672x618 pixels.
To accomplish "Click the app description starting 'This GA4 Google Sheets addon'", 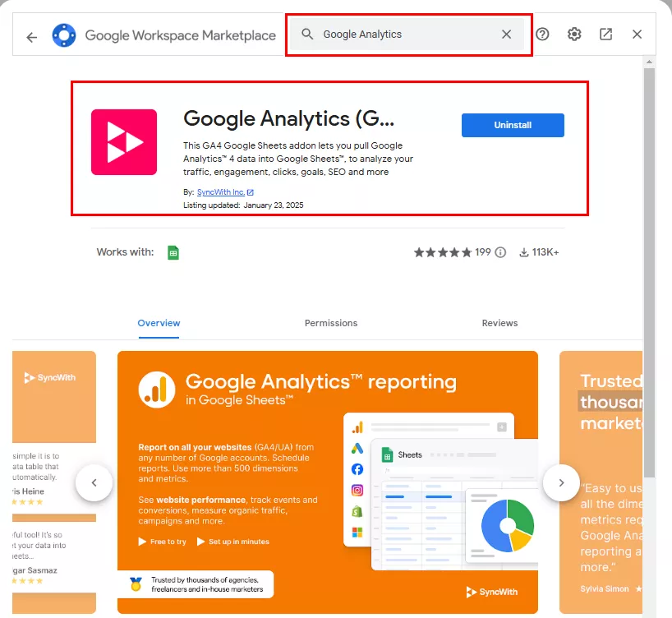I will coord(298,159).
